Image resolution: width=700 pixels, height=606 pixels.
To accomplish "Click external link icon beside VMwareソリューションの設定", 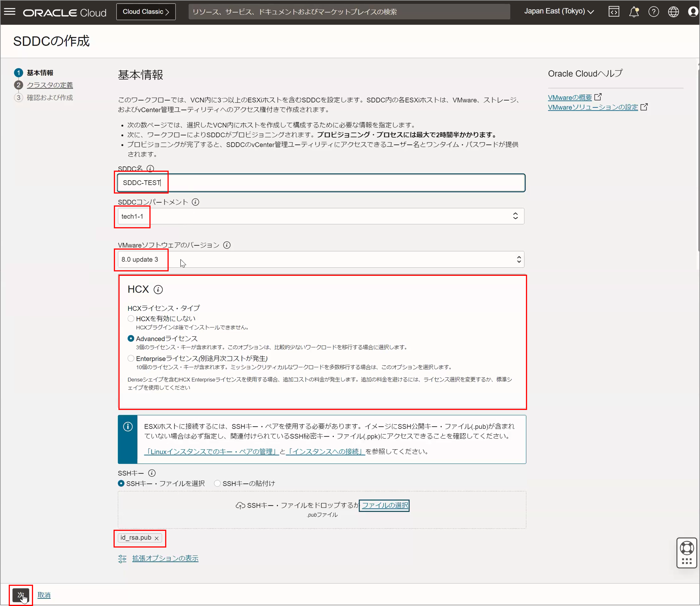I will (x=644, y=107).
